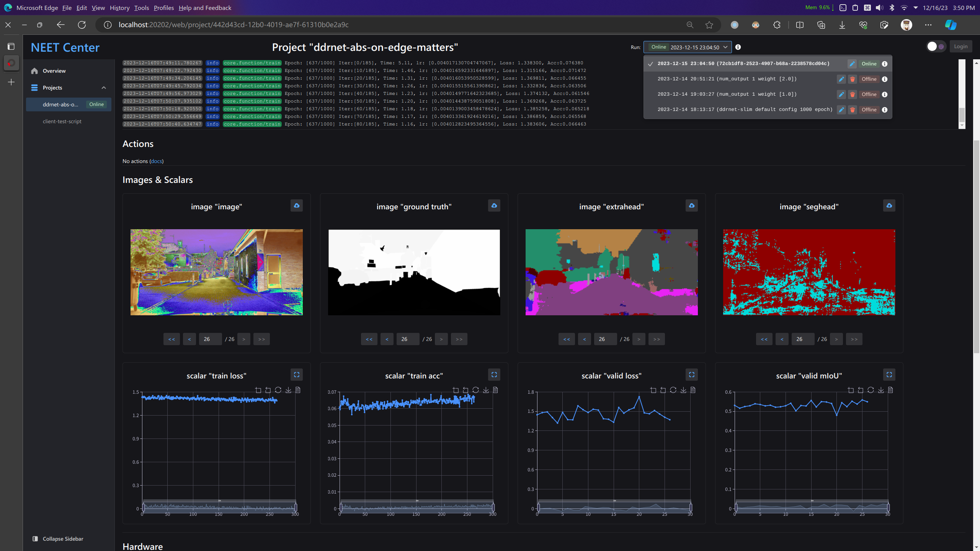
Task: Show info for the weight [1.0] run
Action: [x=885, y=95]
